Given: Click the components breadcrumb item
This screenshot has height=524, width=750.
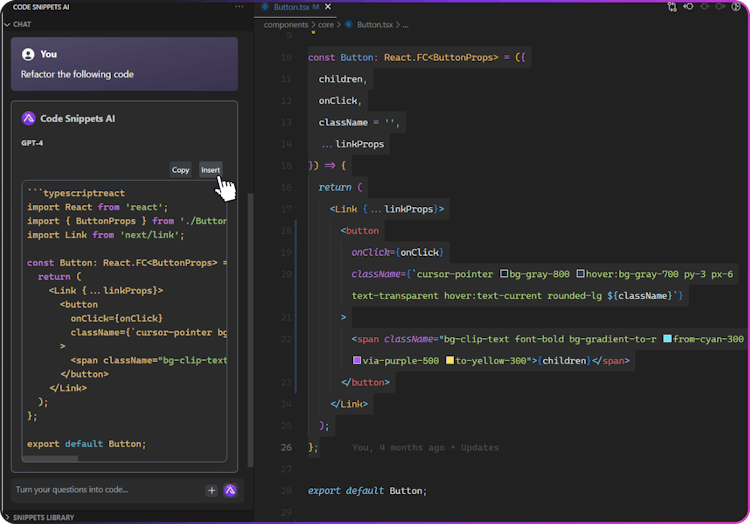Looking at the screenshot, I should click(286, 25).
